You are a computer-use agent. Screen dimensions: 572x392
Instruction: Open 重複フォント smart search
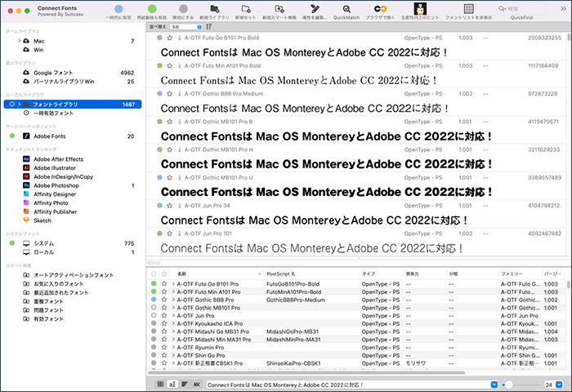tap(48, 301)
